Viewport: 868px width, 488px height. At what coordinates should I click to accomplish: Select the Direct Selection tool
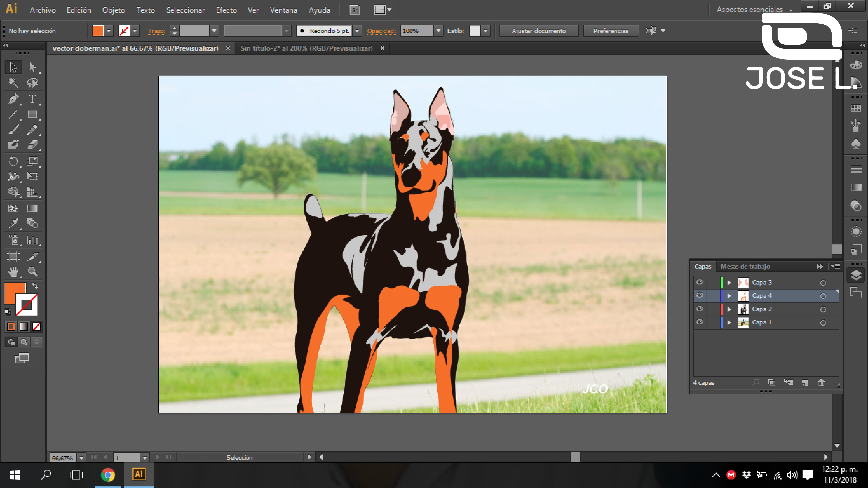pyautogui.click(x=32, y=67)
